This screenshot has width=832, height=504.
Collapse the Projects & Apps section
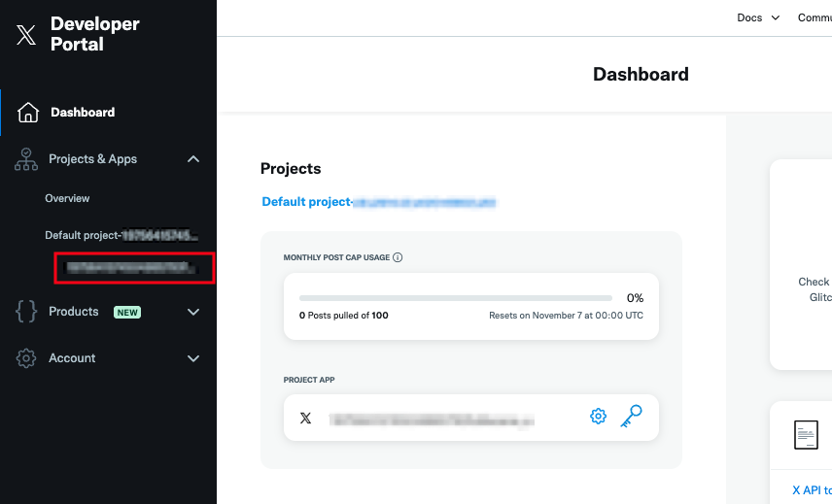193,159
